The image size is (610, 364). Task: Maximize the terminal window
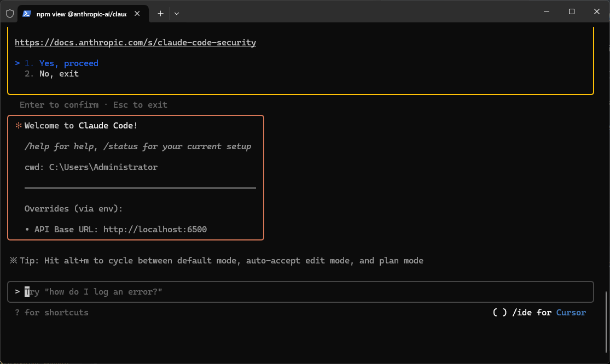click(x=572, y=11)
